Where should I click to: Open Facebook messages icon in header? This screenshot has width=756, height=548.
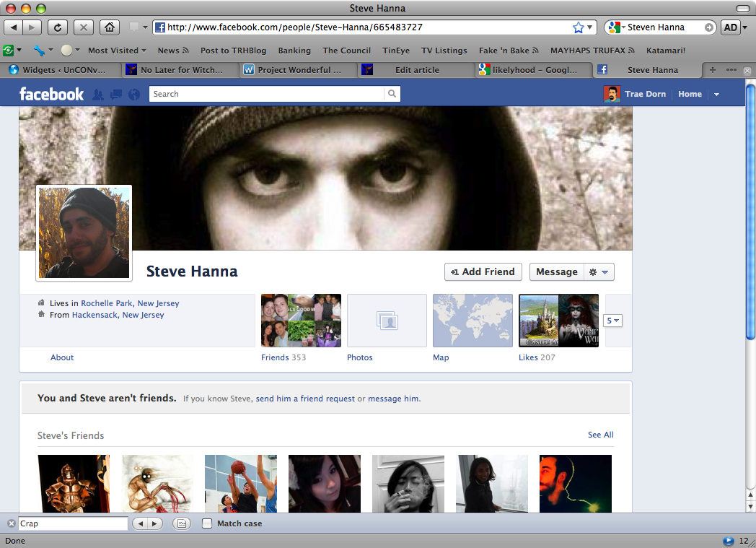point(116,94)
